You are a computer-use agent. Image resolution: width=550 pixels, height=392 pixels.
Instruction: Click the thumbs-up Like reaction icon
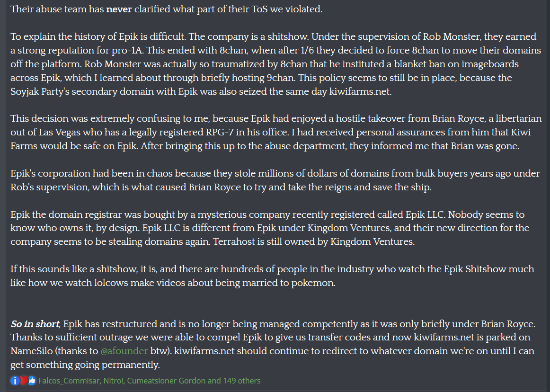[32, 381]
